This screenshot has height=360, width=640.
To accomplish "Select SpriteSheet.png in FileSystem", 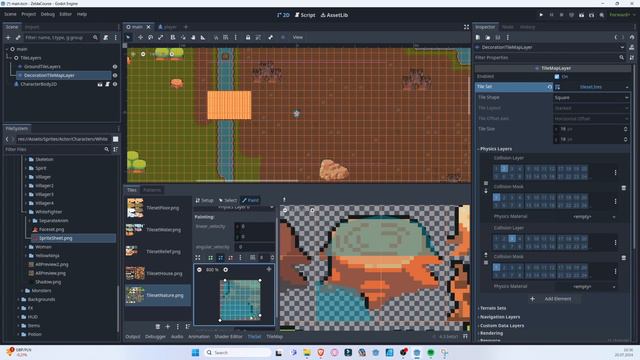I will [x=56, y=238].
